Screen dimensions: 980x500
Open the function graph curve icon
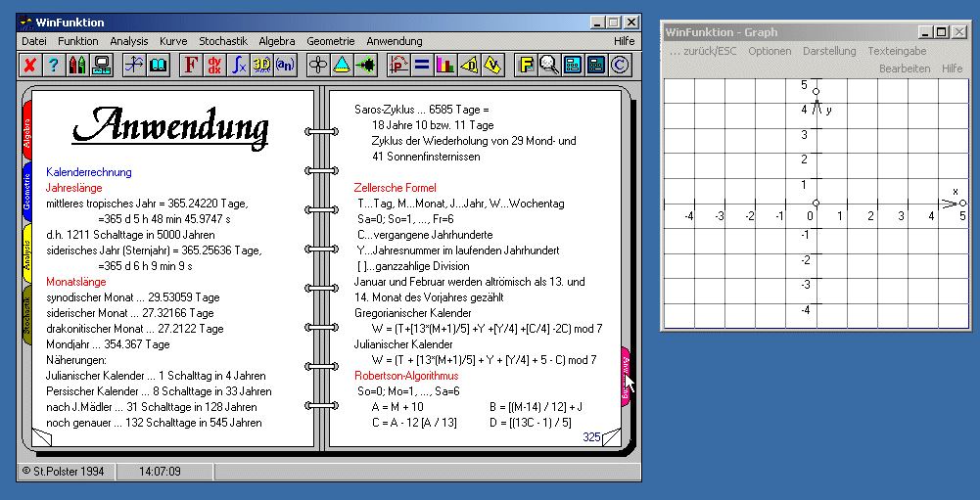point(134,65)
